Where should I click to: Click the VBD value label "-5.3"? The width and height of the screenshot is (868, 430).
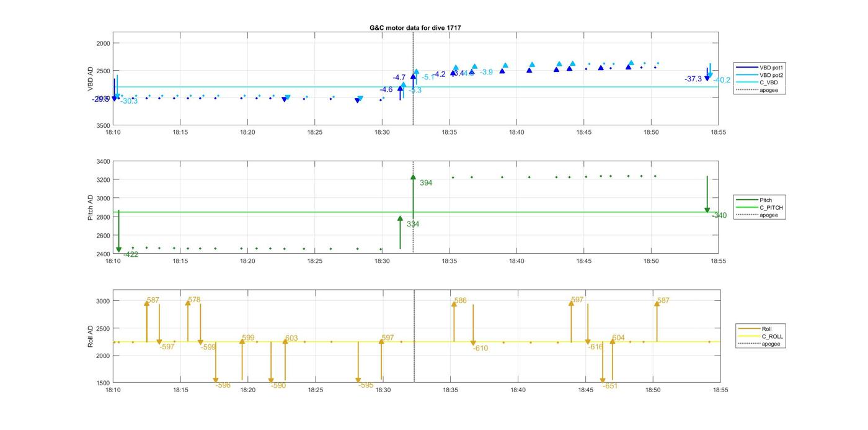[415, 91]
